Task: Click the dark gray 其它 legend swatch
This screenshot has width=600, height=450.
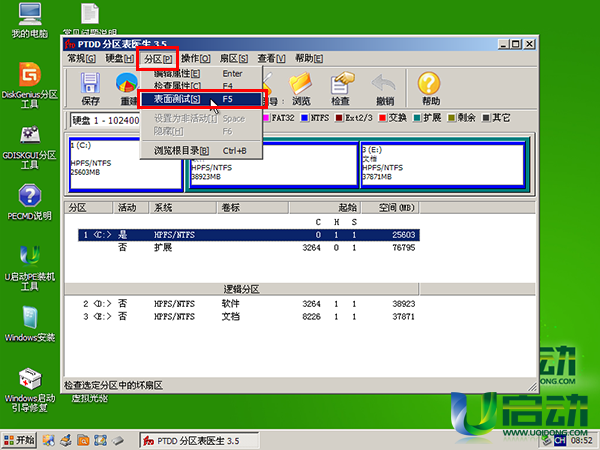Action: 486,118
